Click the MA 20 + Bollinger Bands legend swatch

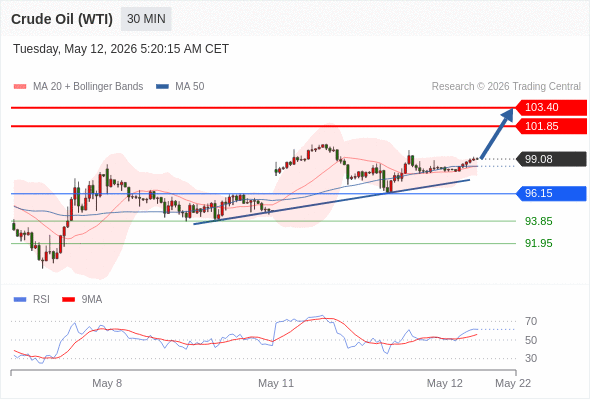point(20,87)
